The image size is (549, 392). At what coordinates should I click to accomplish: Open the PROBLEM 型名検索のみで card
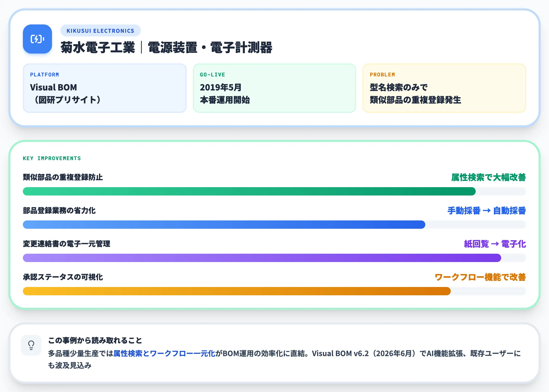click(444, 88)
